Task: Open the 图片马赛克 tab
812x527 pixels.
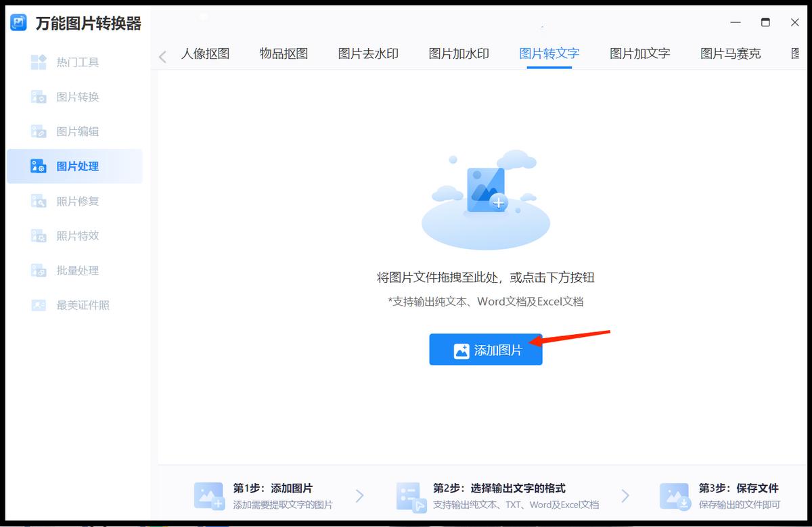Action: coord(730,53)
